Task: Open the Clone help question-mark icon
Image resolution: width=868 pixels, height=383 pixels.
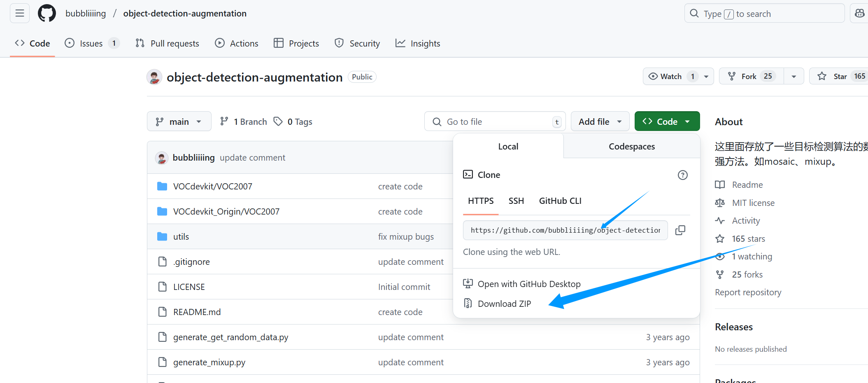Action: 682,175
